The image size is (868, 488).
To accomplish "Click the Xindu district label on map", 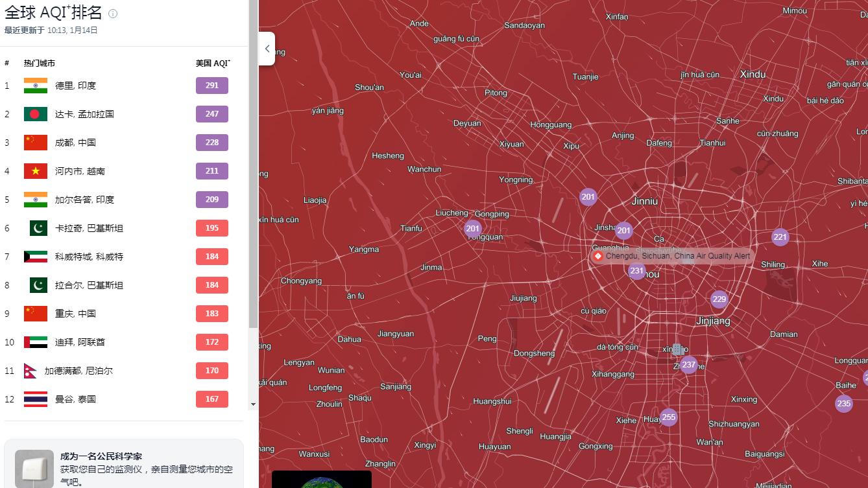I will point(753,75).
